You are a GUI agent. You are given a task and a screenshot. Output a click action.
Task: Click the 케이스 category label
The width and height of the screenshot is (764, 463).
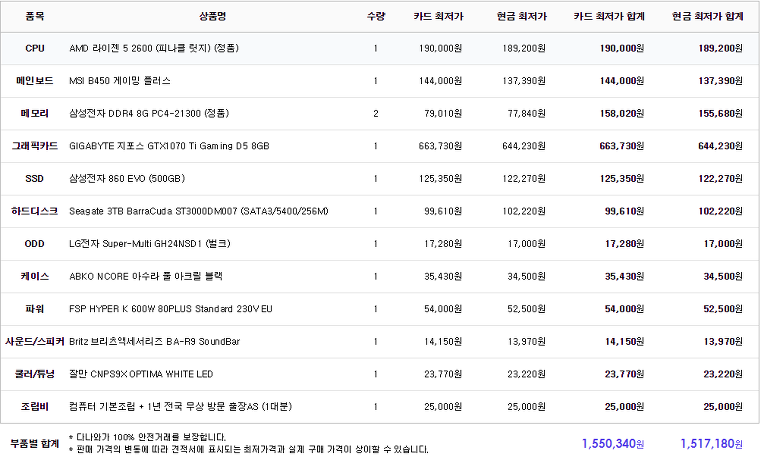coord(35,276)
